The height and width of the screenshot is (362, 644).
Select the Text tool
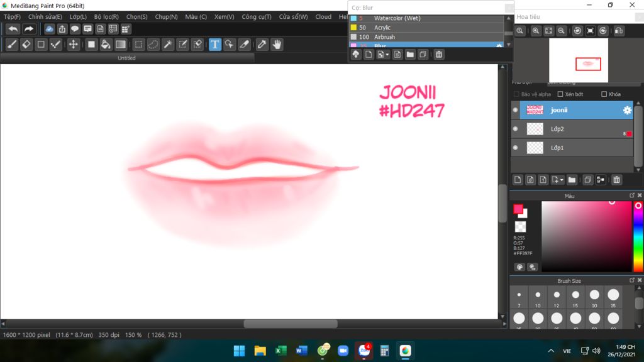point(215,45)
